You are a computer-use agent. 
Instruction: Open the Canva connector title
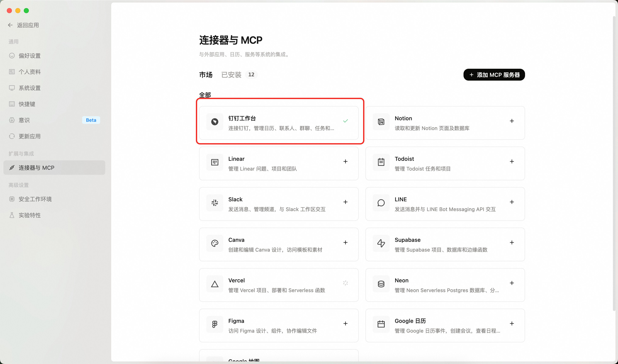tap(236, 240)
